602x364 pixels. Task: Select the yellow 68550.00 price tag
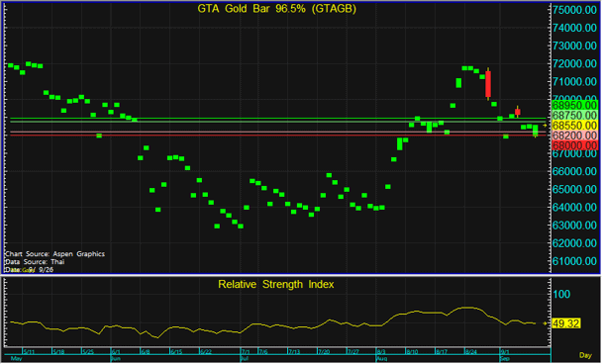click(x=574, y=126)
